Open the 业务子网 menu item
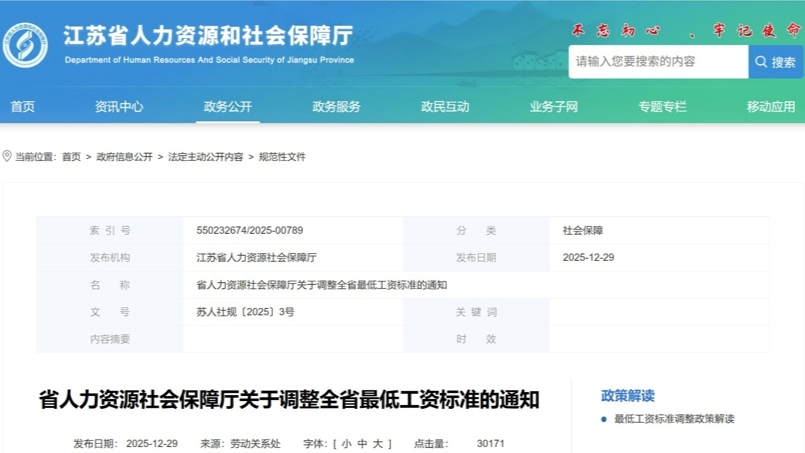805x453 pixels. point(554,107)
